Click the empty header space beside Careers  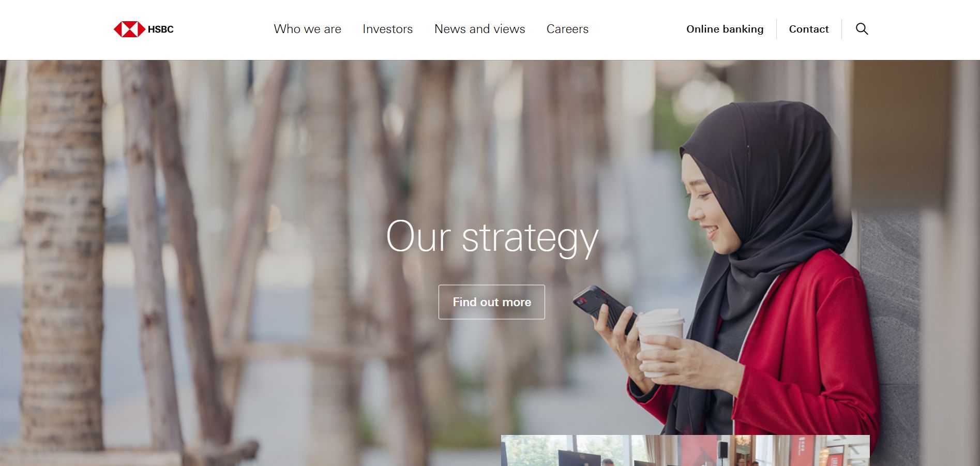click(x=636, y=29)
